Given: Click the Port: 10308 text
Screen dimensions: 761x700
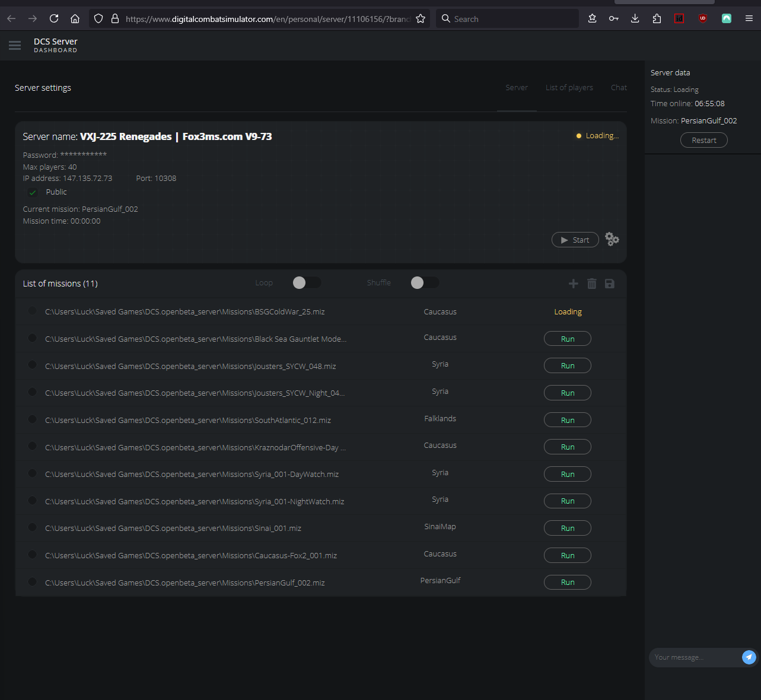Looking at the screenshot, I should pyautogui.click(x=156, y=178).
